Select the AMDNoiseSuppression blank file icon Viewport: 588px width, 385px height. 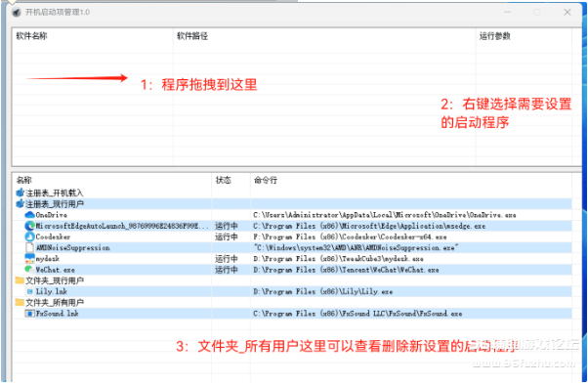click(x=29, y=247)
